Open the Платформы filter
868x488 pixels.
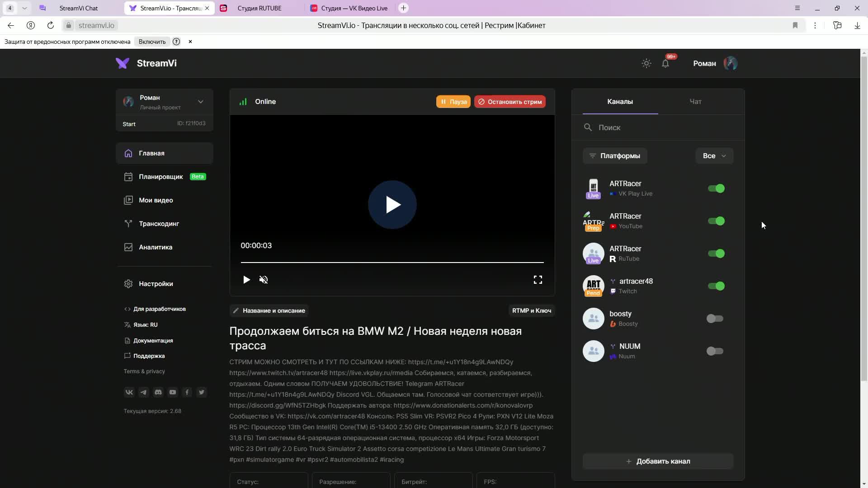[x=615, y=156]
